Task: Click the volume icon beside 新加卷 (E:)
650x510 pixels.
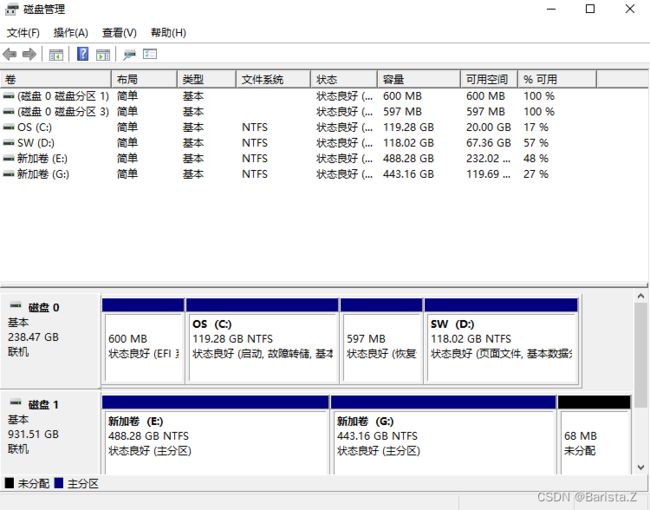Action: click(x=9, y=158)
